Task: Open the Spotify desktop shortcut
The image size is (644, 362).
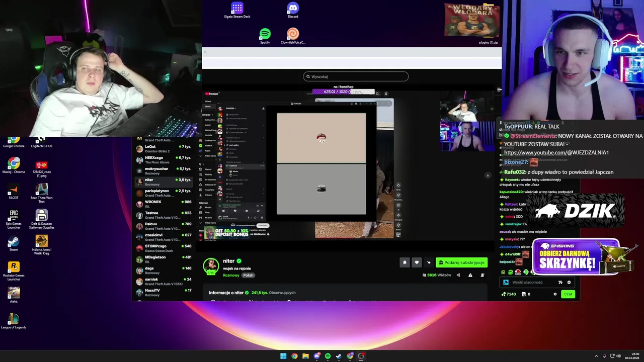Action: pos(265,36)
